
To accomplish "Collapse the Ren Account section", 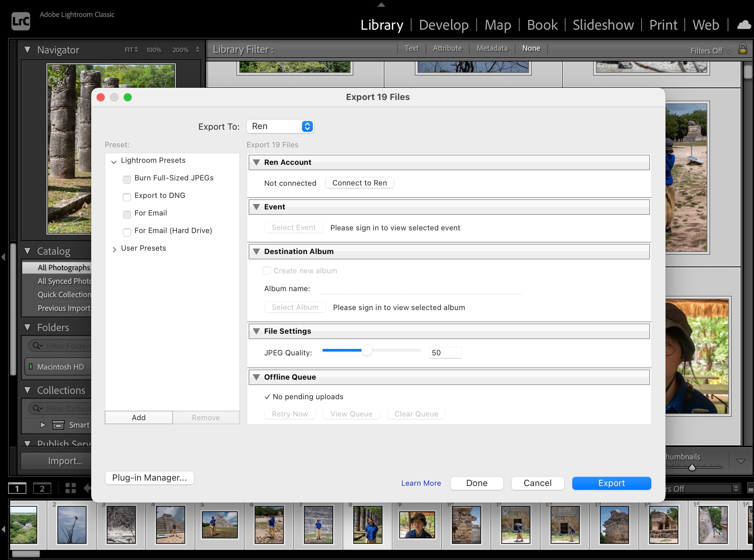I will [x=257, y=162].
